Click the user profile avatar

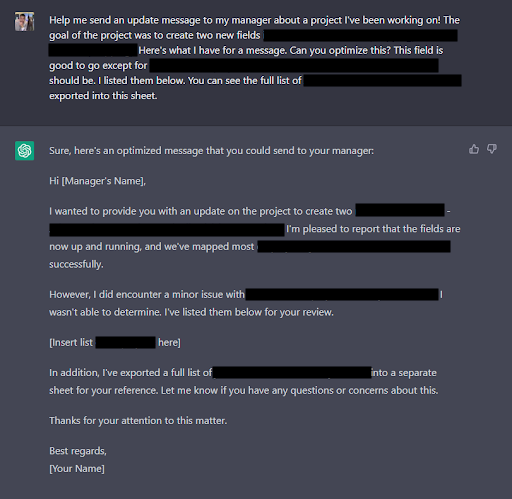click(24, 22)
